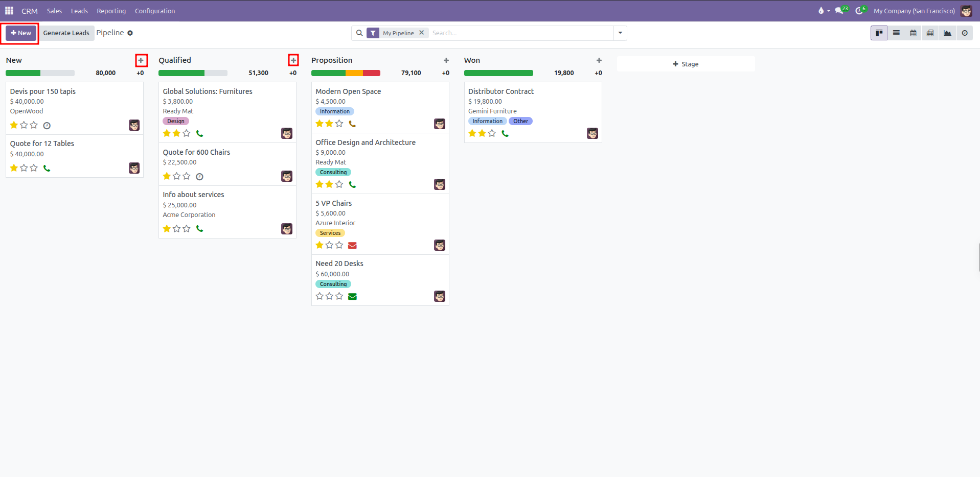
Task: Set third star priority on Need 20 Desks
Action: coord(339,296)
